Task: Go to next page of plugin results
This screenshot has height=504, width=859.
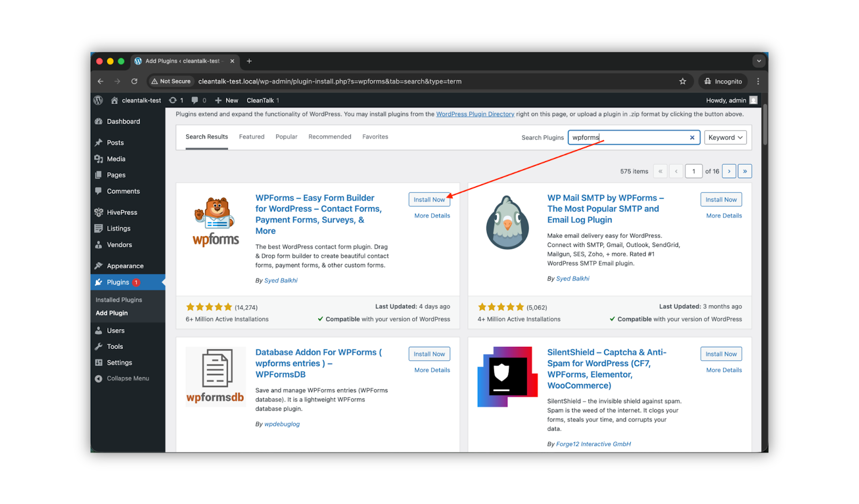Action: tap(729, 171)
